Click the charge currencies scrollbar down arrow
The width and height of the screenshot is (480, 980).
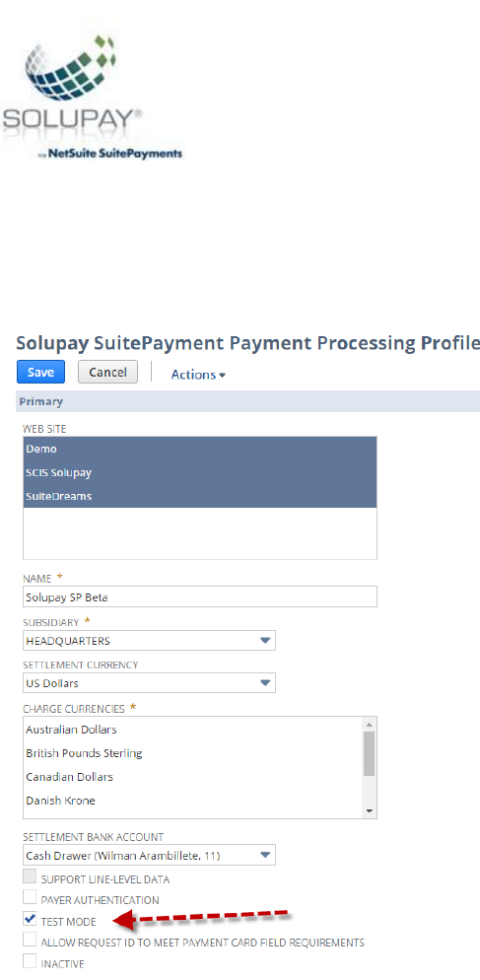[x=370, y=811]
